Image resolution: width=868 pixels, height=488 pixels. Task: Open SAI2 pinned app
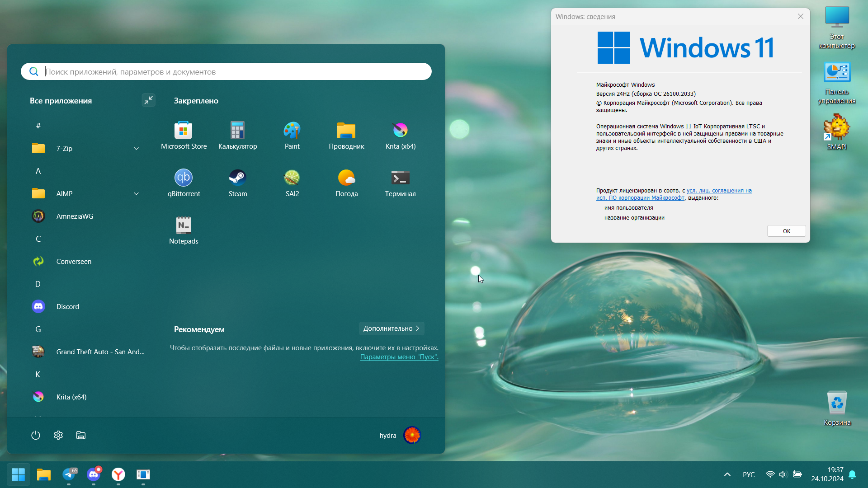[292, 183]
